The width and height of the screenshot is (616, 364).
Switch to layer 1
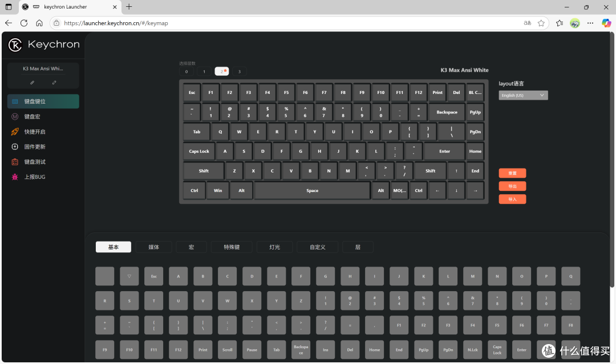pyautogui.click(x=204, y=71)
